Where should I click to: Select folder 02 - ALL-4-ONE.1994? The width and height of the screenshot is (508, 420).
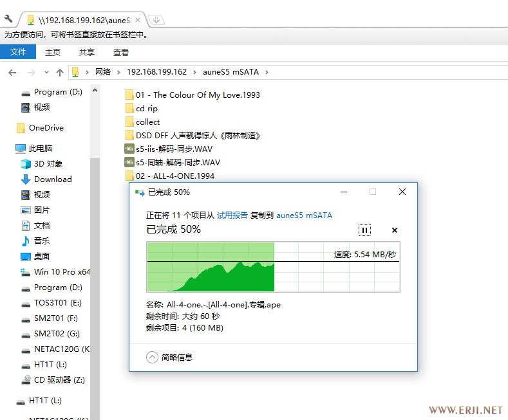pyautogui.click(x=170, y=176)
